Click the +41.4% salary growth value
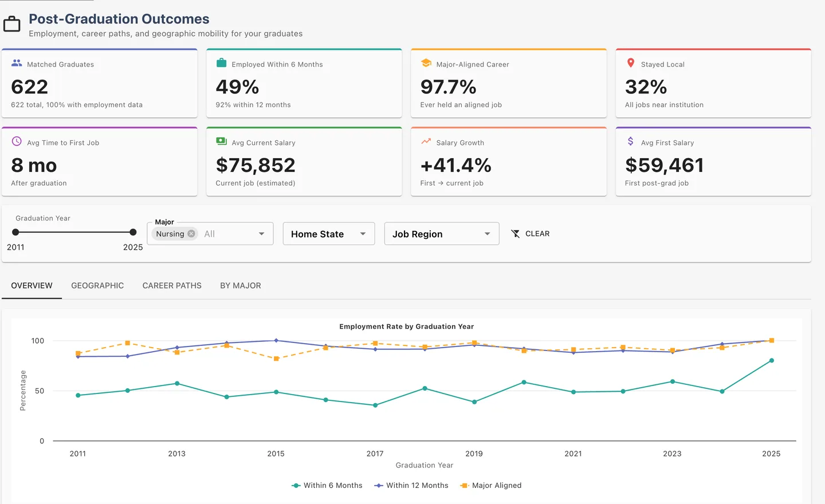 coord(455,166)
